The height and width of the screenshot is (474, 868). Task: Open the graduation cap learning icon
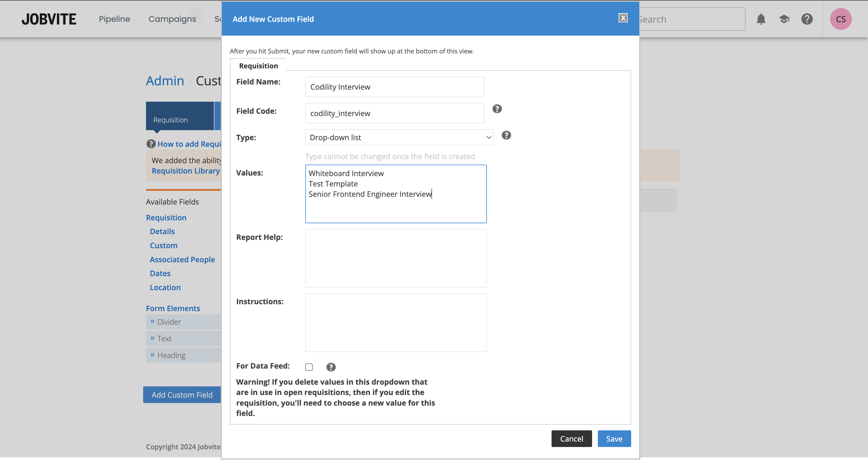click(x=784, y=19)
